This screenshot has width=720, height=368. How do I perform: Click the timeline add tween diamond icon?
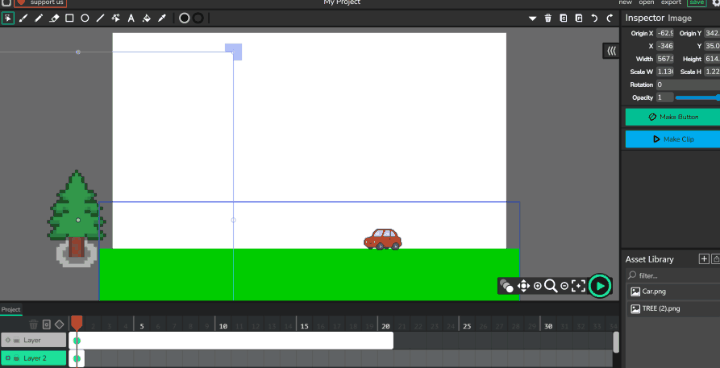[59, 324]
